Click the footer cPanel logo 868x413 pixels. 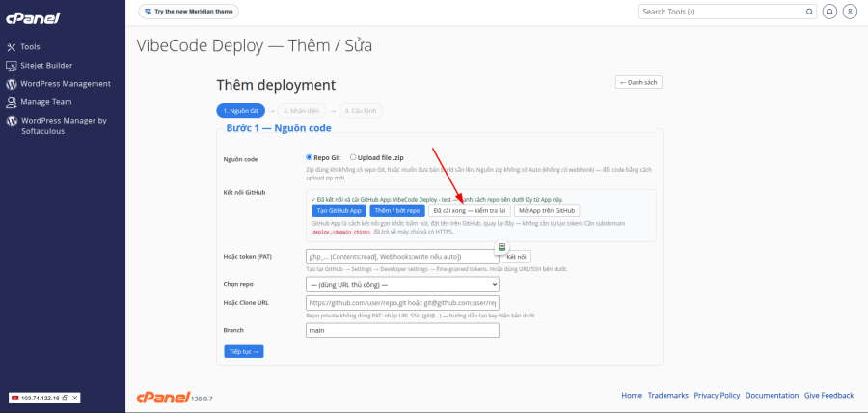pos(163,397)
